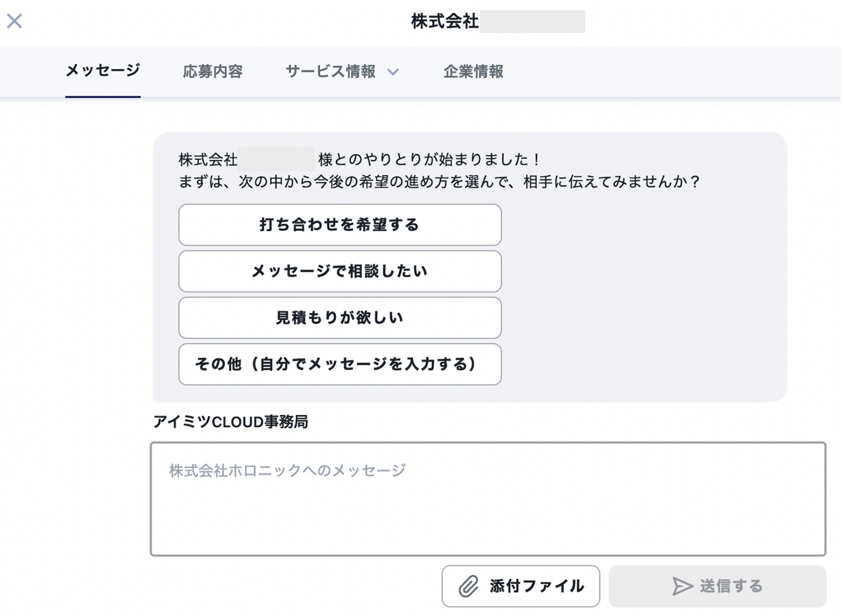
Task: Click the redacted company name in header
Action: (532, 22)
